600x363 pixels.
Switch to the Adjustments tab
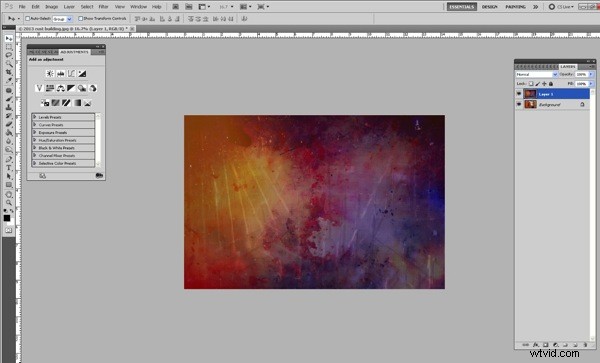click(x=74, y=52)
